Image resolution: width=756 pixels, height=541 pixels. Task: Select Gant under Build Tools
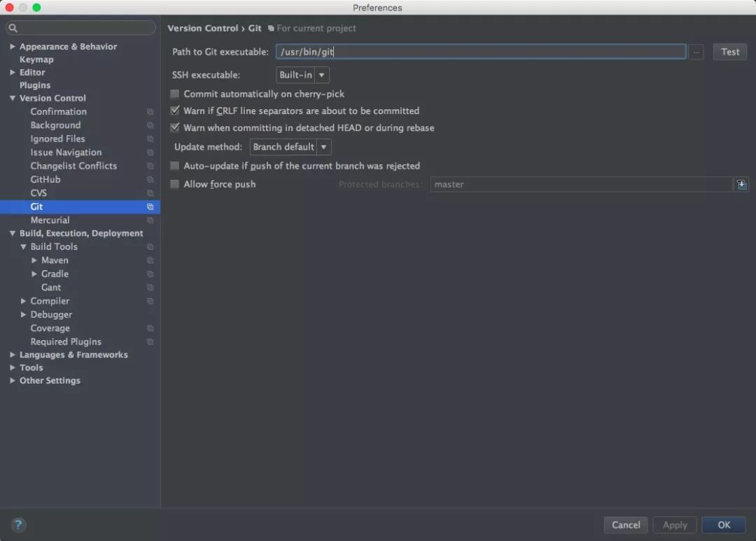pos(51,288)
